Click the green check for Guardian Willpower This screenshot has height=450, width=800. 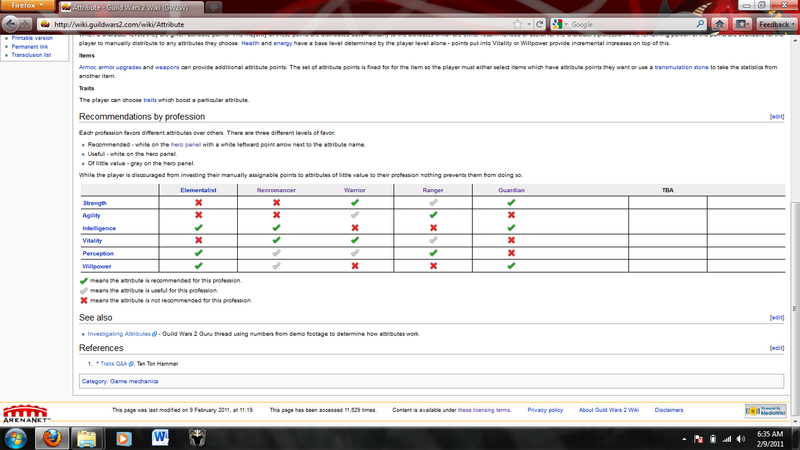pyautogui.click(x=511, y=265)
